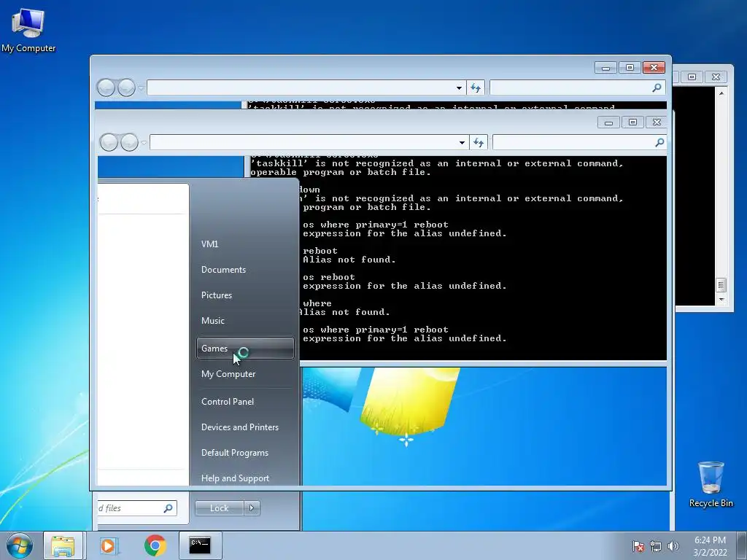This screenshot has width=747, height=560.
Task: Close the front Explorer window
Action: click(x=657, y=122)
